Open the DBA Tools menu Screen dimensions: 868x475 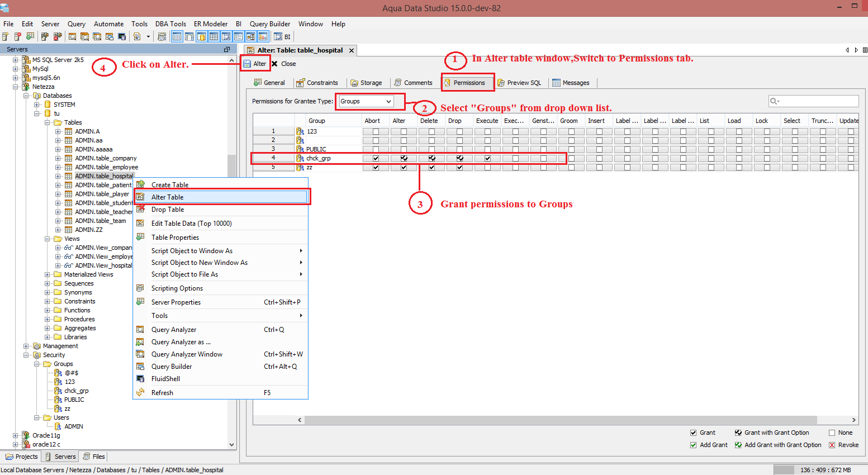[x=170, y=24]
